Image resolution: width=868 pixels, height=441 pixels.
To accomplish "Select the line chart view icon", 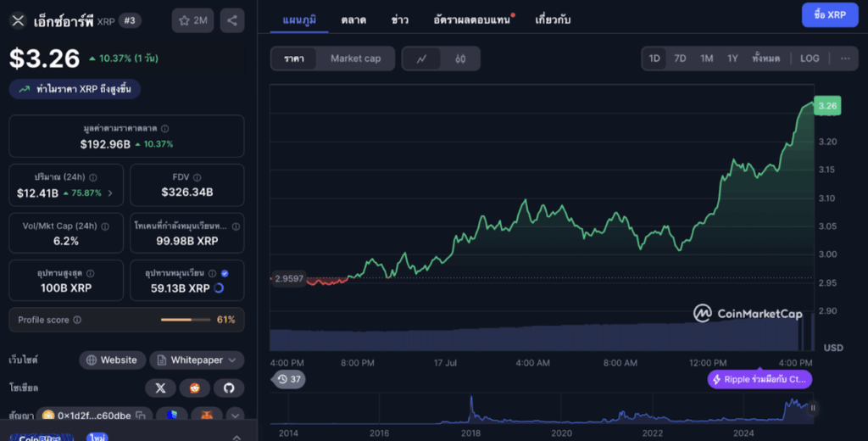I will point(422,59).
